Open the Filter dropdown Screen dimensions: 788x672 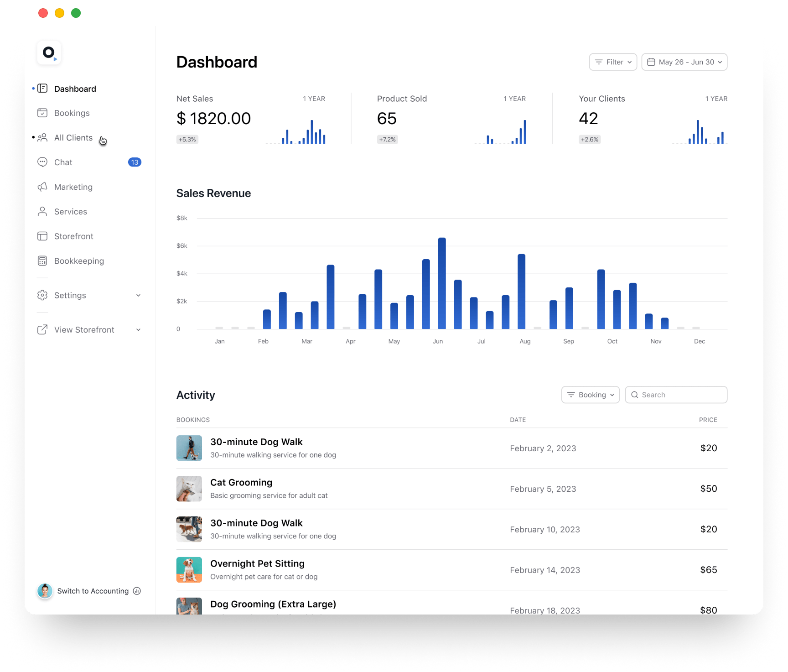click(613, 62)
